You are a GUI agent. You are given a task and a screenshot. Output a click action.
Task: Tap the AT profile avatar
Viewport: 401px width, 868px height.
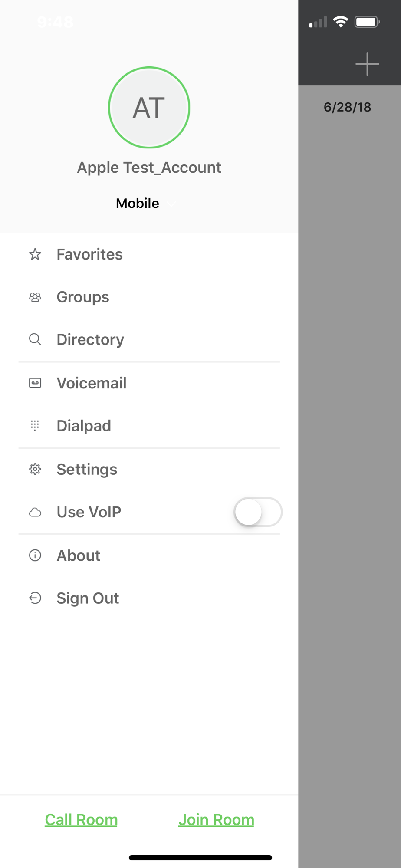tap(149, 107)
